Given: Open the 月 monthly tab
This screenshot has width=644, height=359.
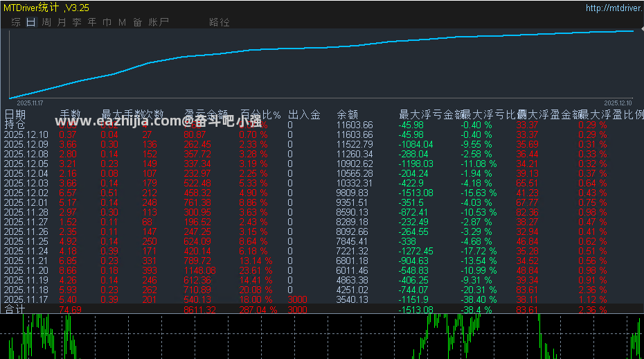Looking at the screenshot, I should click(62, 22).
